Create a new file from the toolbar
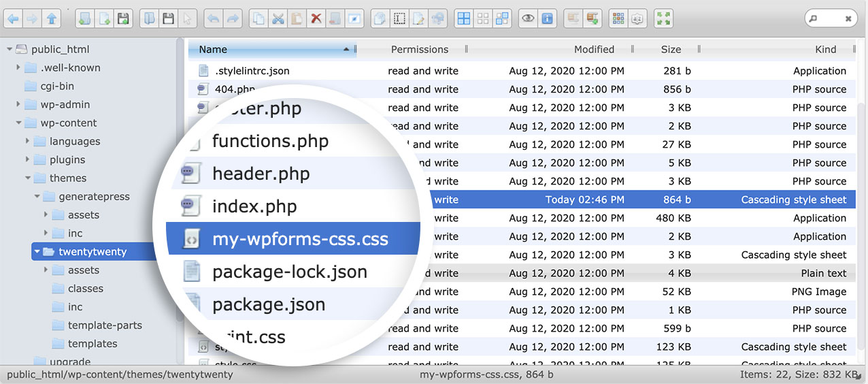868x384 pixels. 104,18
